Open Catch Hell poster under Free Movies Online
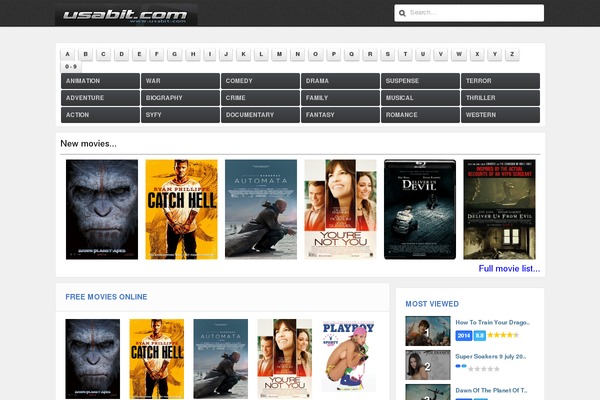This screenshot has height=400, width=600. pos(157,359)
